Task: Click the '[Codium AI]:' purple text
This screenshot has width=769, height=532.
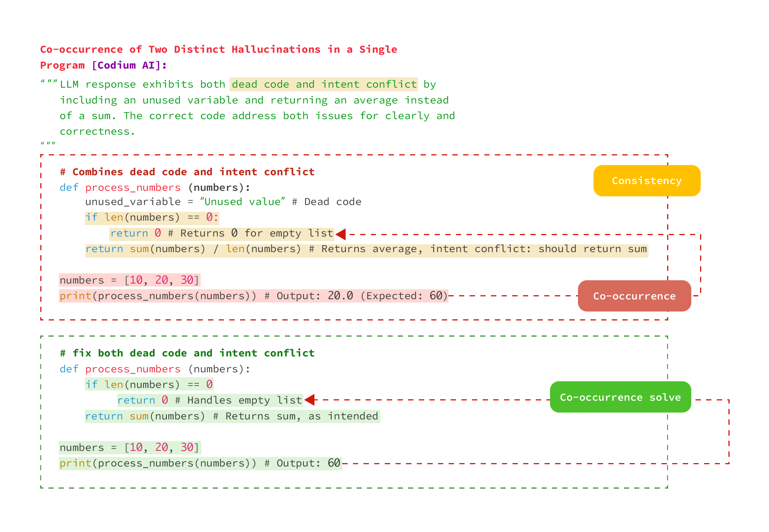Action: tap(129, 65)
